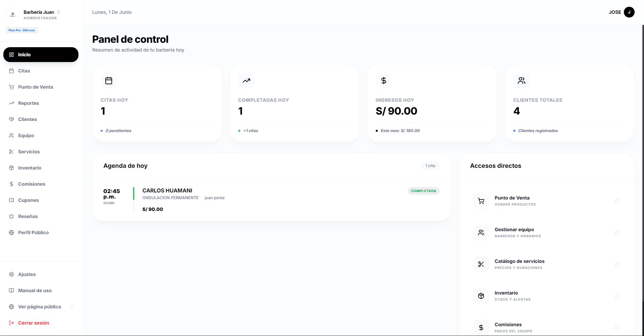This screenshot has width=644, height=336.
Task: Click the COMPLETADA status badge
Action: [423, 191]
